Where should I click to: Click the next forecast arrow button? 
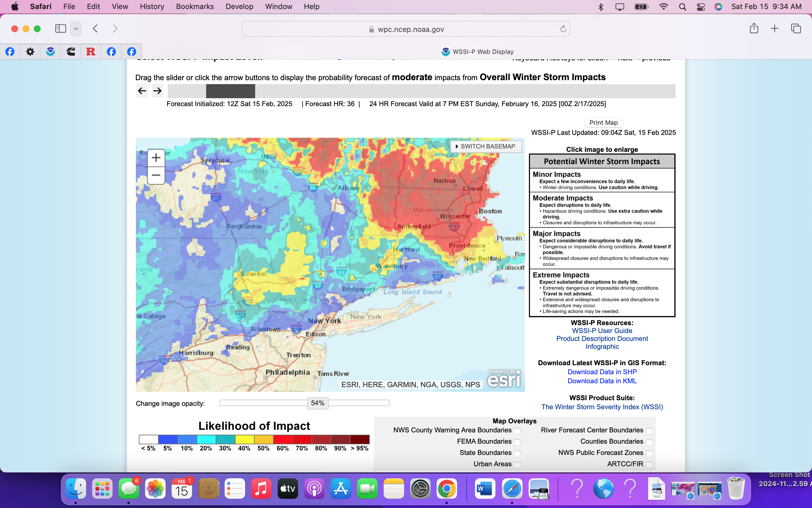coord(157,91)
